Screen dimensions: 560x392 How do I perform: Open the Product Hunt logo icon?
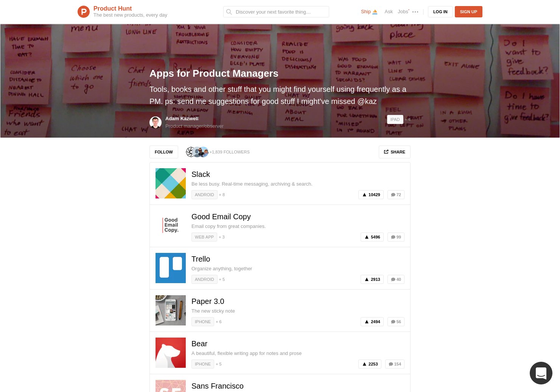(84, 12)
